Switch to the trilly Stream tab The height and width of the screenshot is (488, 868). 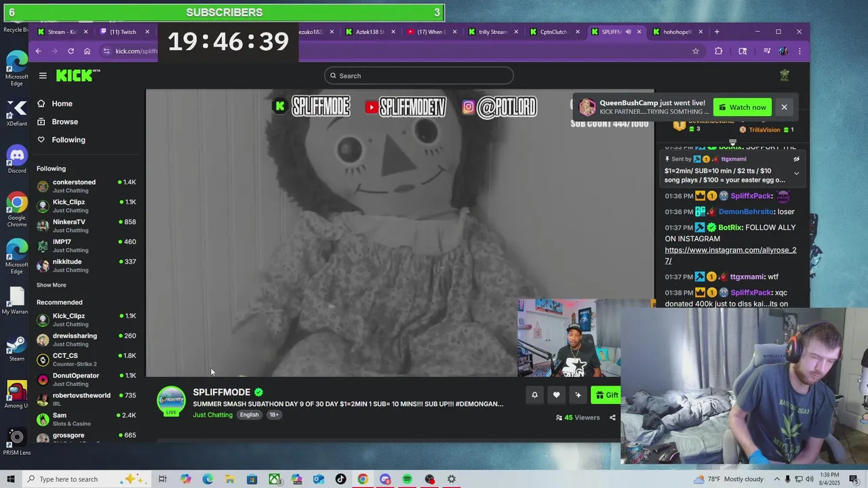494,32
